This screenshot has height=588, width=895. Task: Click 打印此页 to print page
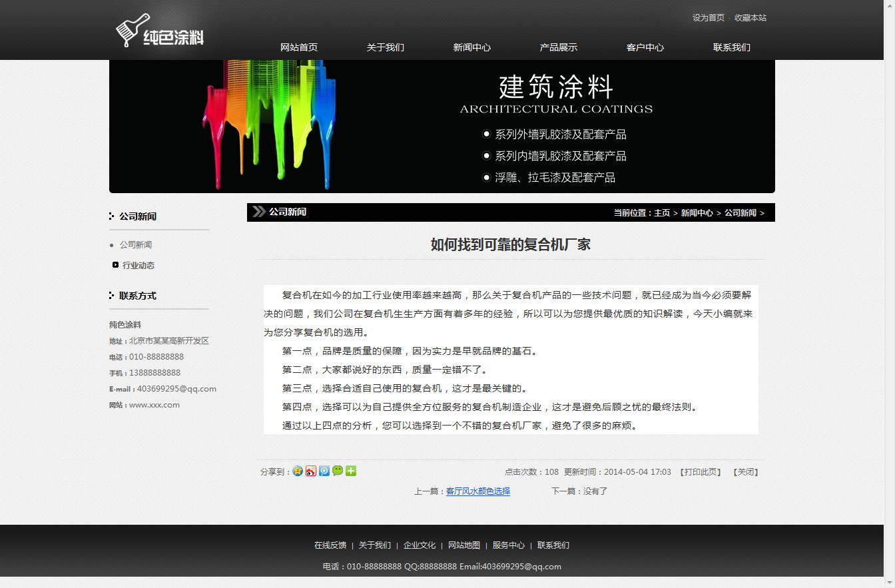(700, 472)
